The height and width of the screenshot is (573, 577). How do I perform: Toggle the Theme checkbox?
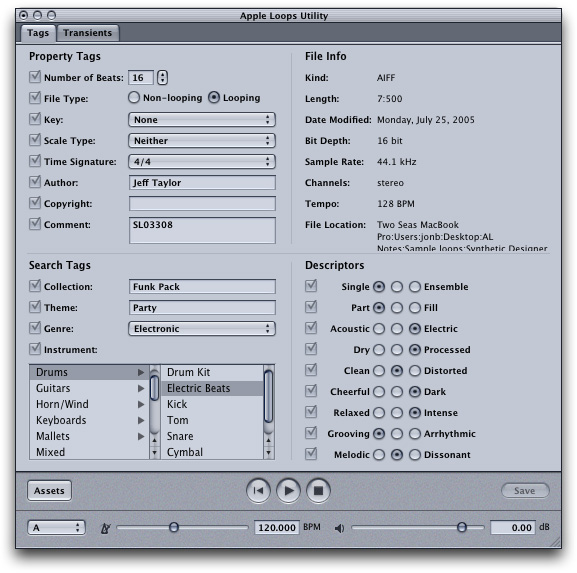tap(35, 307)
